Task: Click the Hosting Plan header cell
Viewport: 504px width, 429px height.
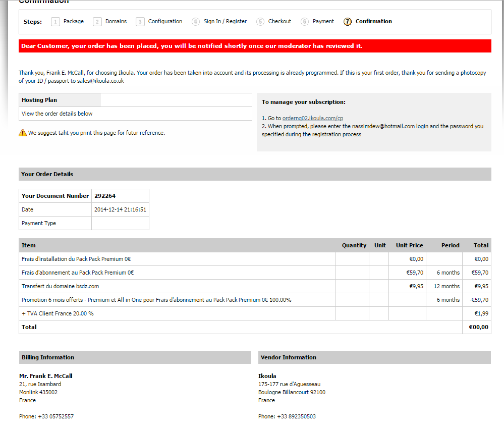Action: click(x=60, y=100)
